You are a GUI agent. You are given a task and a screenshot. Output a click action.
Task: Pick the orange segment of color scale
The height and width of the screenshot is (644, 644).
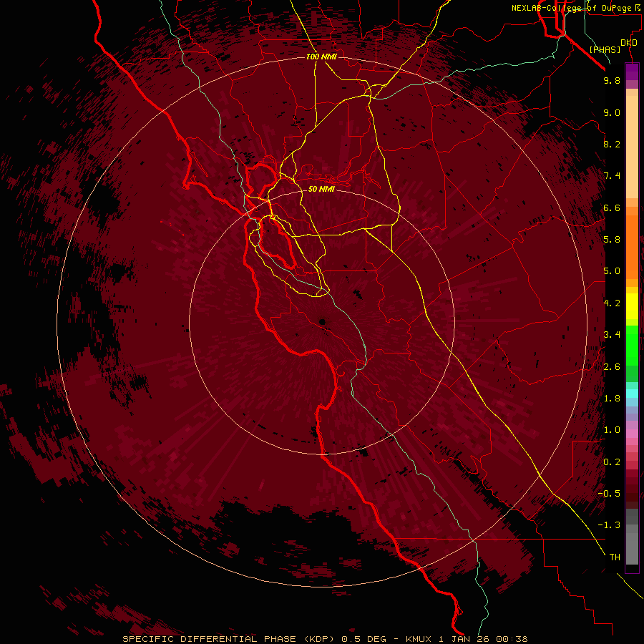click(x=632, y=248)
